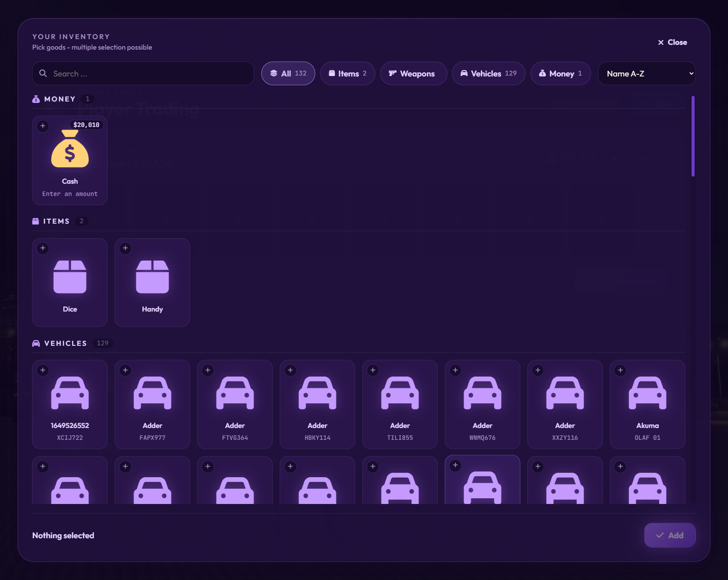Click the inventory search field

click(x=143, y=73)
